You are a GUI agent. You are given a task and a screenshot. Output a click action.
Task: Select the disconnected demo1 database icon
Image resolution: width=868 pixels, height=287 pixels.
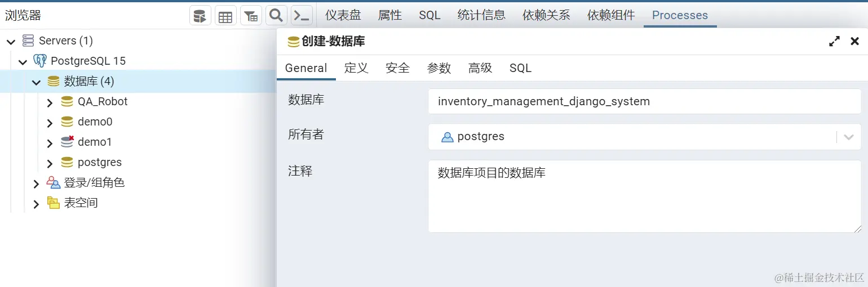(67, 142)
